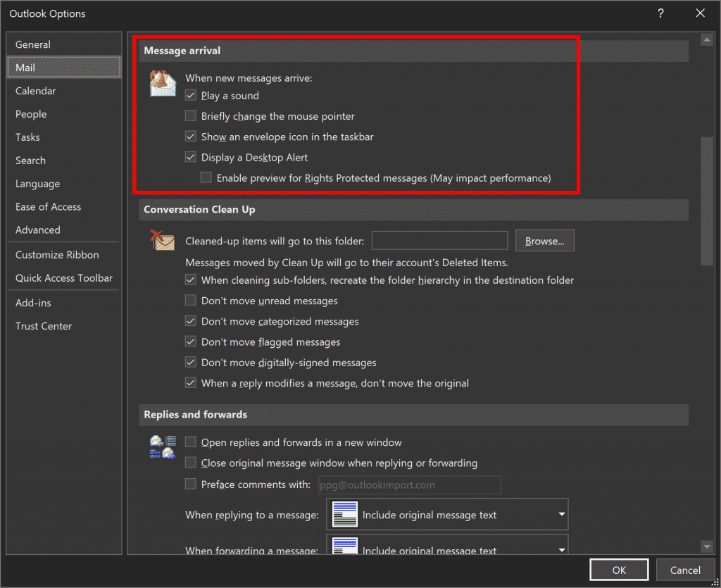Screen dimensions: 721x588
Task: Enable Preface comments with checkbox
Action: [191, 484]
